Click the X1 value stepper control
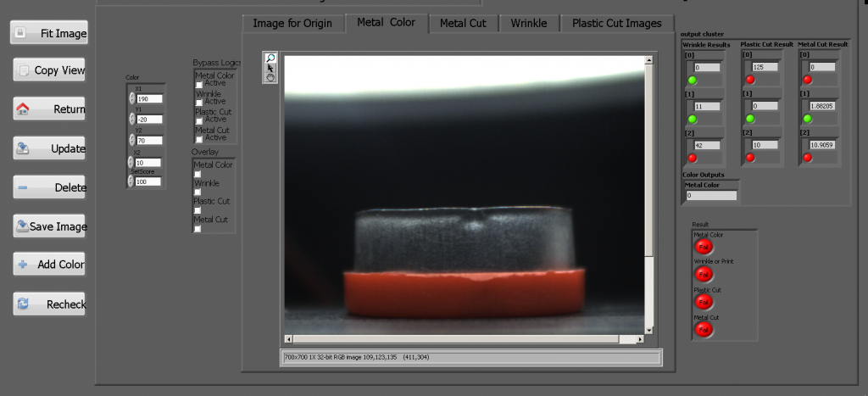The height and width of the screenshot is (396, 868). tap(132, 98)
